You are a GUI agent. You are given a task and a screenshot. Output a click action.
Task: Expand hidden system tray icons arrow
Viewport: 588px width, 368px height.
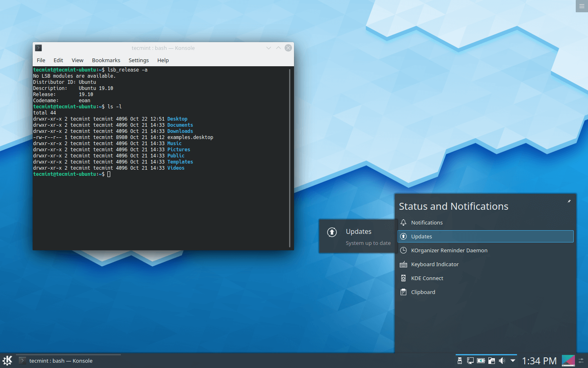coord(513,361)
